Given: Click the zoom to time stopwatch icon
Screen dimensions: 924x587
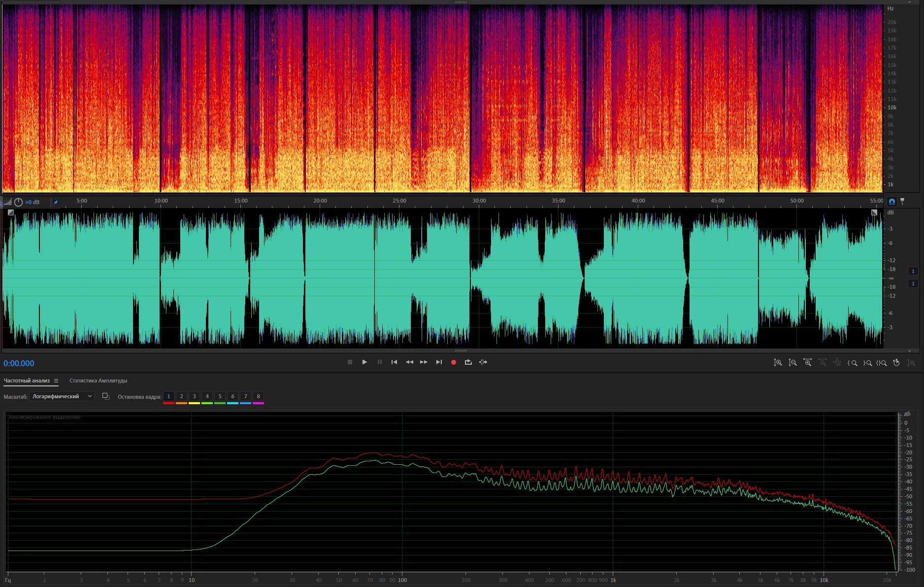Looking at the screenshot, I should [x=896, y=363].
